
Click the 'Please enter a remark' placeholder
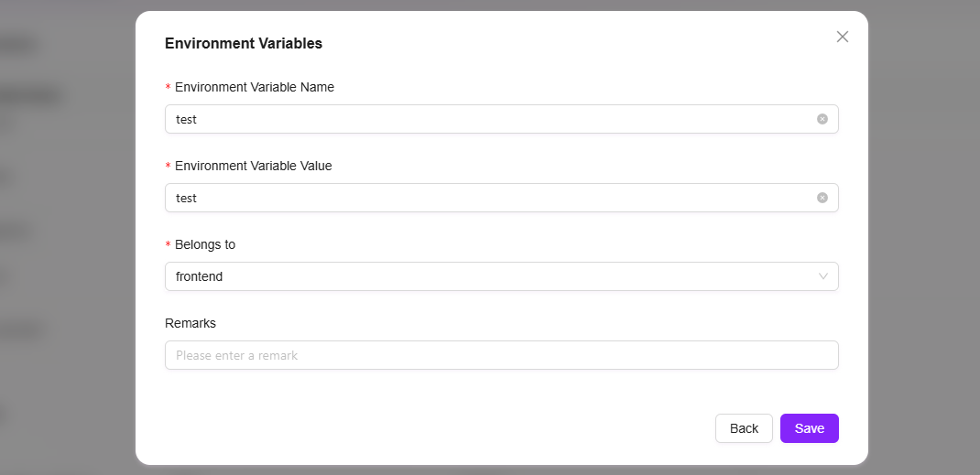pos(237,355)
